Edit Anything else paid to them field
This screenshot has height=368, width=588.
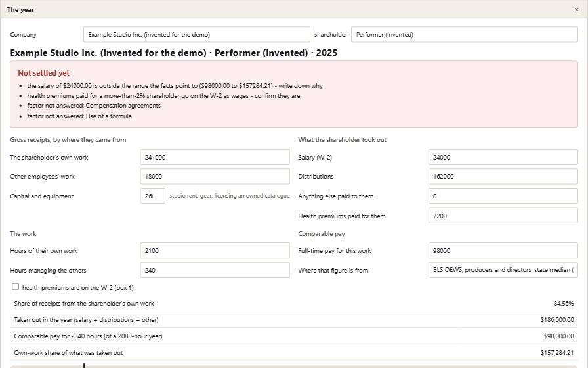tap(503, 196)
